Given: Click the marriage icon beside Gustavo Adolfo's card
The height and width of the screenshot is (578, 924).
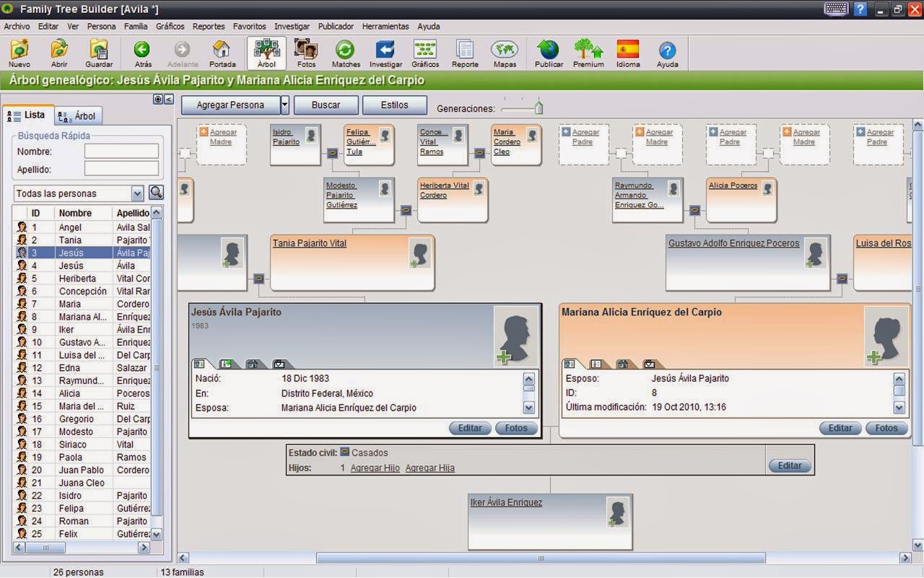Looking at the screenshot, I should click(x=842, y=278).
